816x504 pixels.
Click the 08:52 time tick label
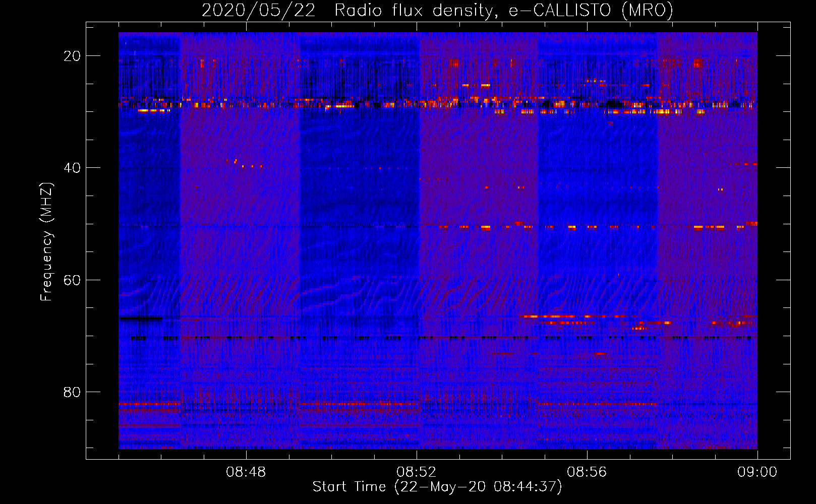pos(417,472)
